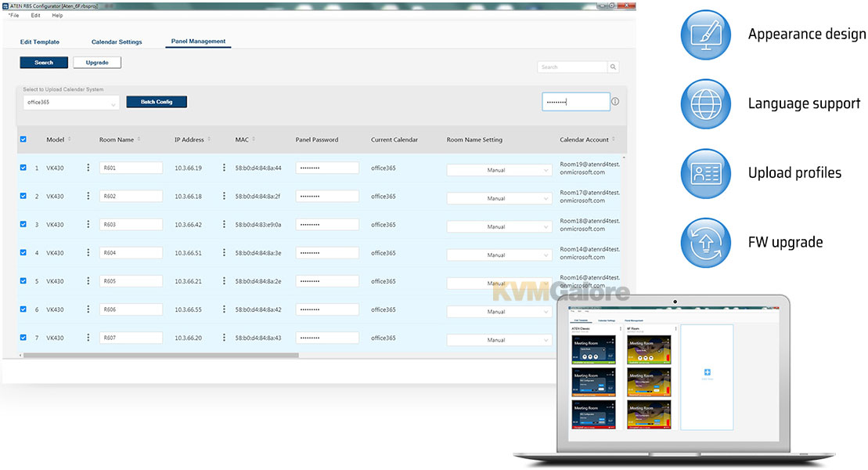Open Room Name Setting dropdown for R603

[499, 226]
